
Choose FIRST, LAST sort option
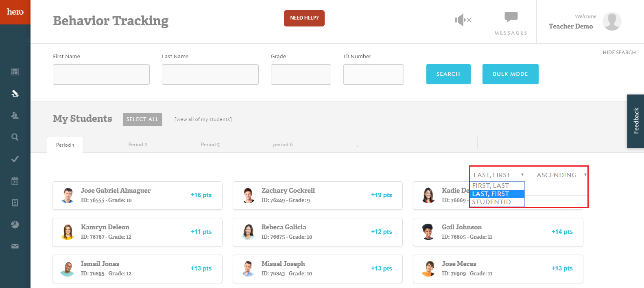click(498, 186)
